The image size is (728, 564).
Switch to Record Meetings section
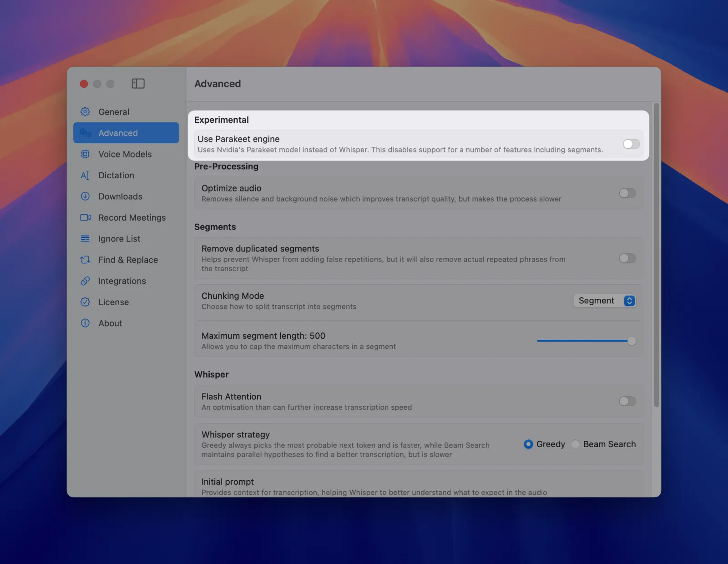point(126,217)
